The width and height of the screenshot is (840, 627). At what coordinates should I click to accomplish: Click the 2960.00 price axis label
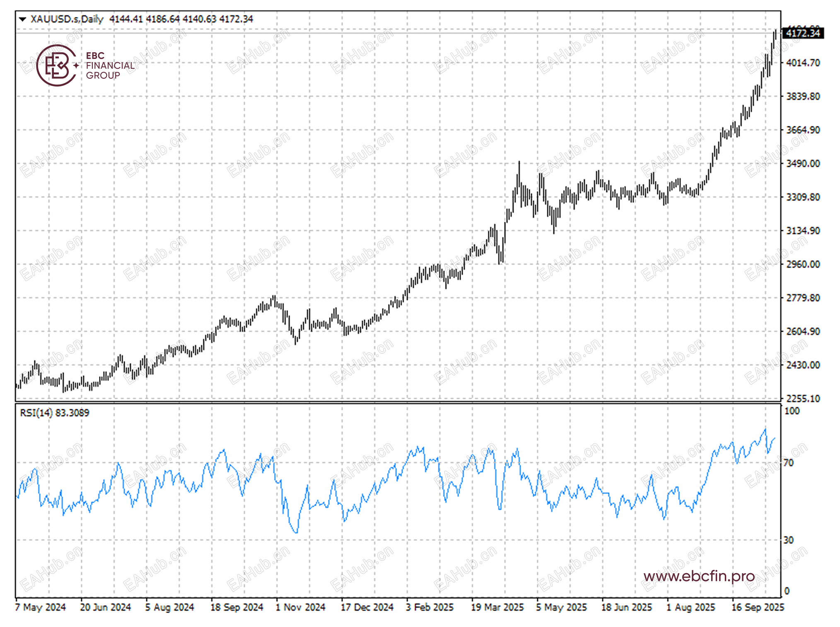[803, 264]
